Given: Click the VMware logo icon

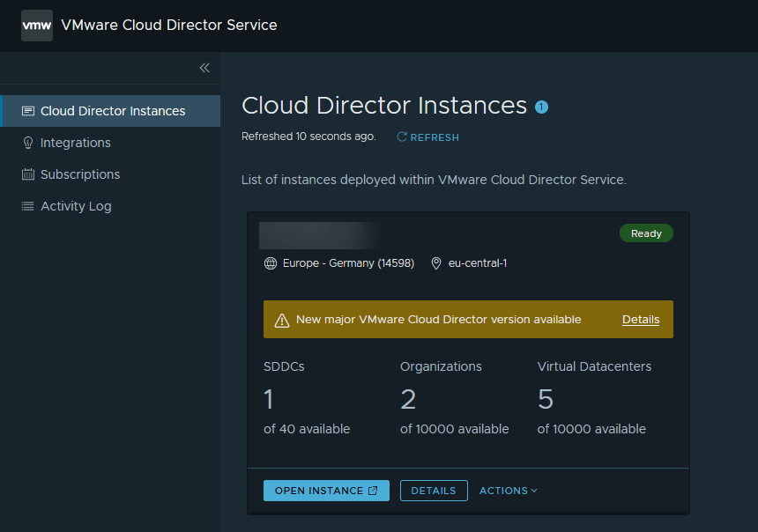Looking at the screenshot, I should pyautogui.click(x=37, y=26).
